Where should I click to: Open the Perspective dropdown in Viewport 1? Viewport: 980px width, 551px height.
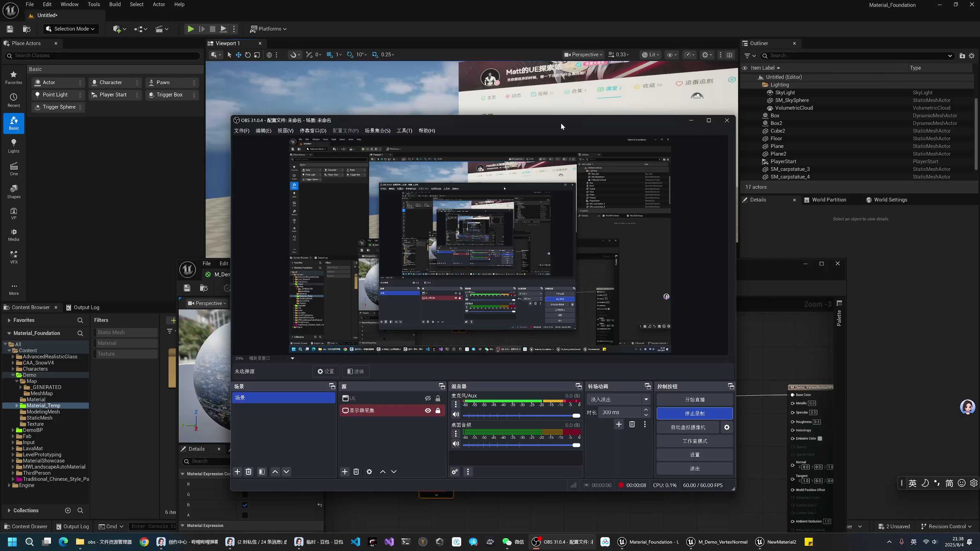[x=583, y=55]
